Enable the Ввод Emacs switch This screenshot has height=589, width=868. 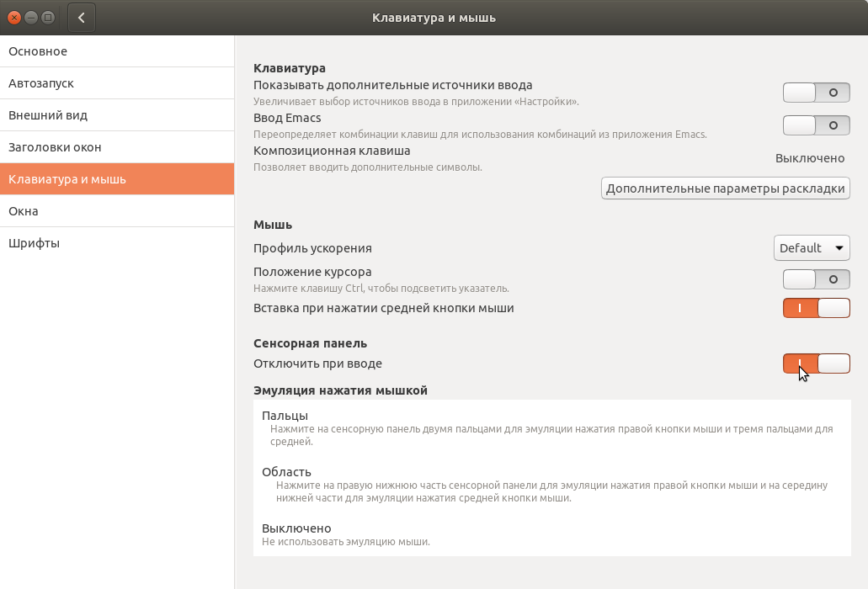[816, 125]
